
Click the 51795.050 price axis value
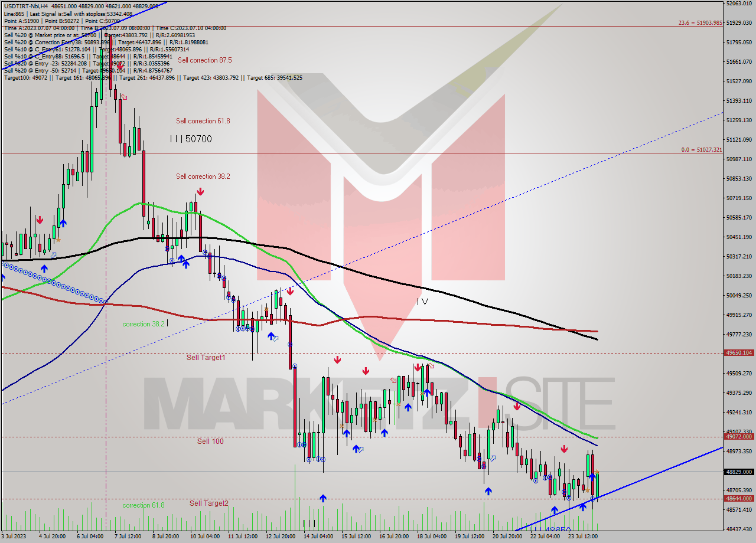point(739,42)
